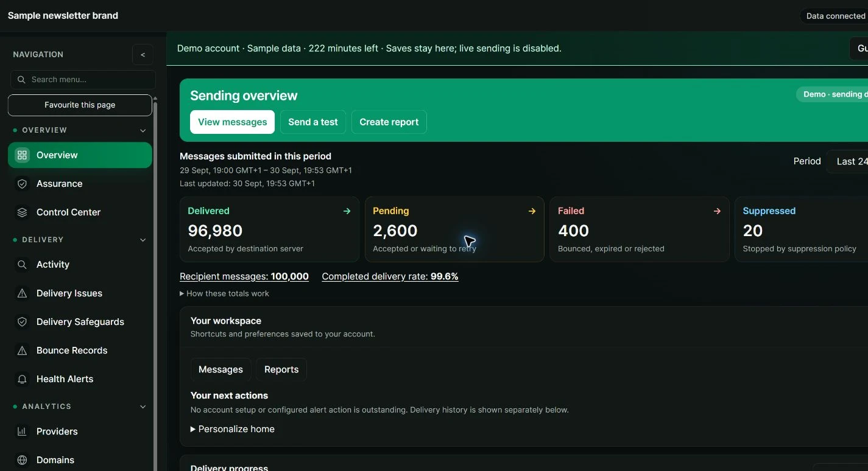
Task: Click the Health Alerts bell icon
Action: (22, 379)
